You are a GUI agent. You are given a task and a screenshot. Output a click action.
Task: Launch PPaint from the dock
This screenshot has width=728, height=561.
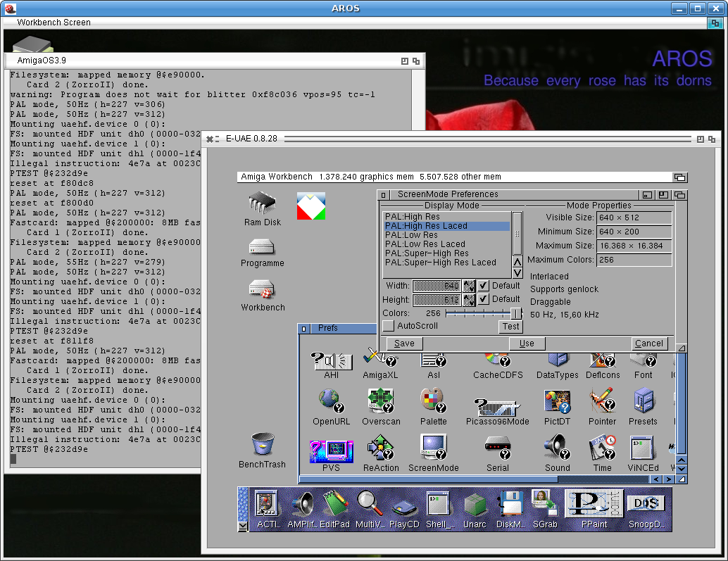pyautogui.click(x=594, y=505)
